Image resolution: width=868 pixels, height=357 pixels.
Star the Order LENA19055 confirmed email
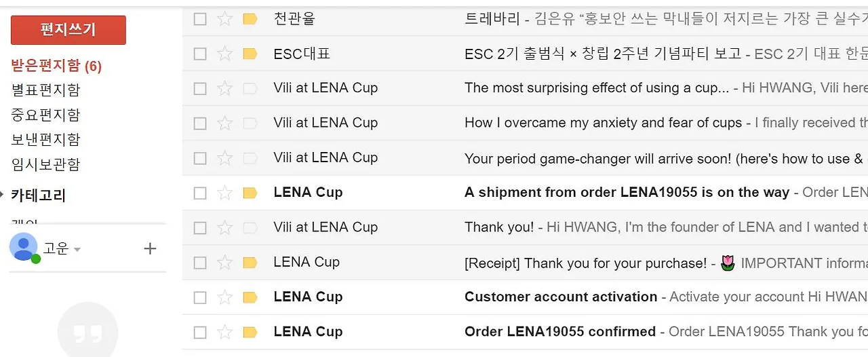224,332
